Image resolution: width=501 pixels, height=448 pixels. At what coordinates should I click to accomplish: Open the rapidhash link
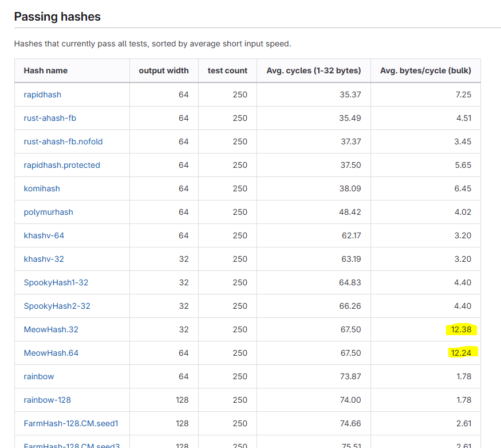[x=42, y=95]
